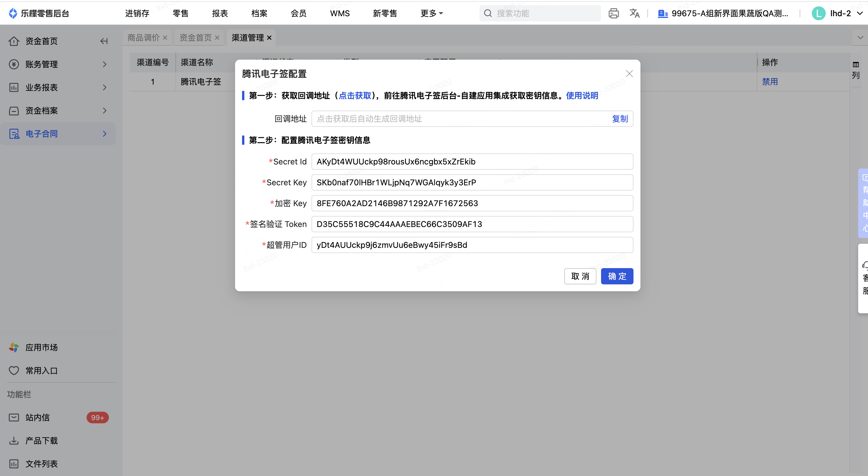Click the 99675-A组 store name text

730,13
